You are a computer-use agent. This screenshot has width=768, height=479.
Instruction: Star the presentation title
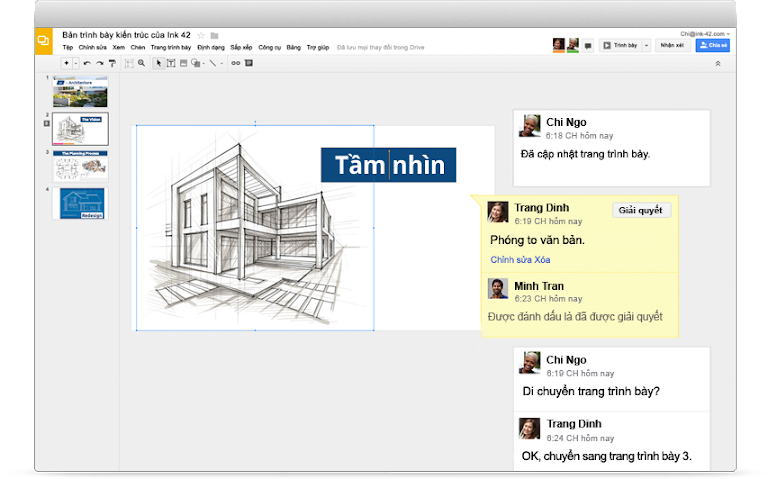[x=201, y=35]
